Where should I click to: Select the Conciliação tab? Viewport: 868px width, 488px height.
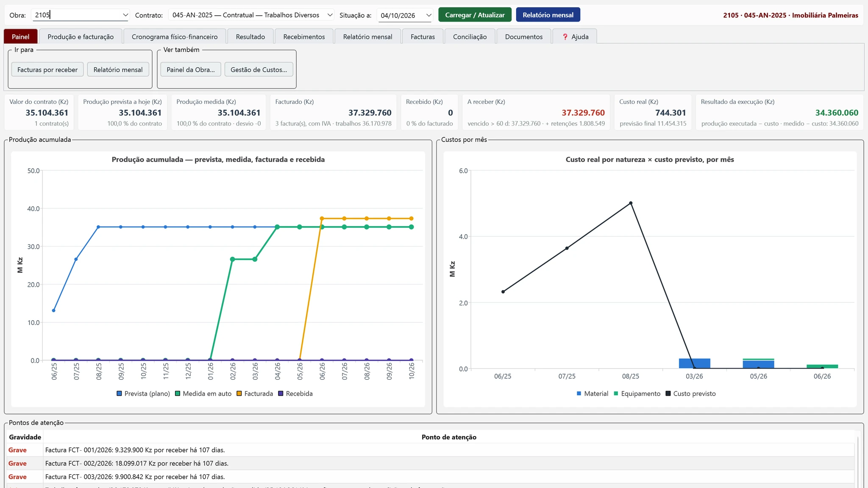470,37
